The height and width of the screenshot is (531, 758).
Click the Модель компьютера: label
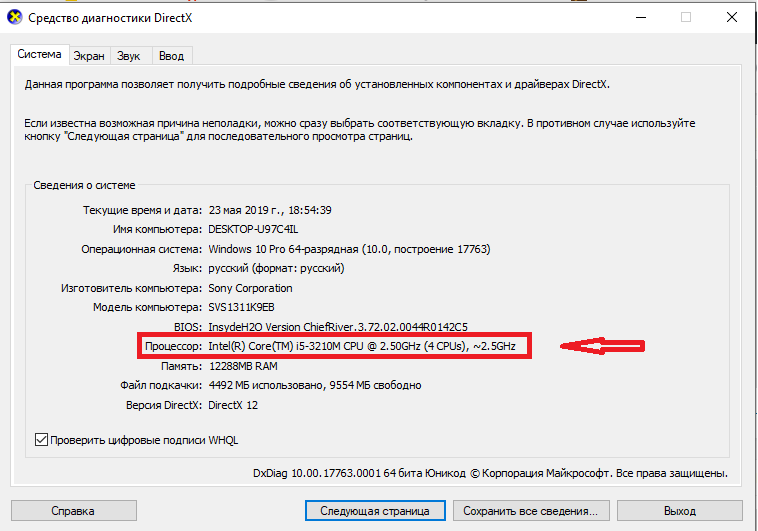[x=147, y=308]
